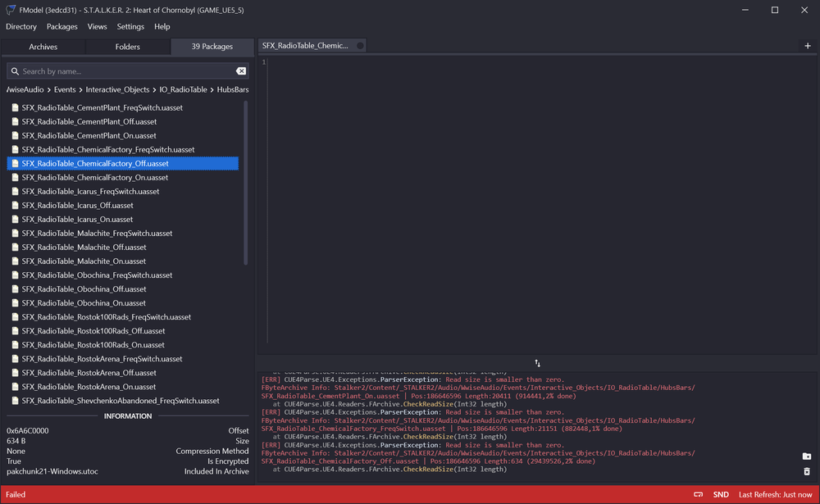Open the Views menu
This screenshot has width=820, height=504.
(x=97, y=27)
